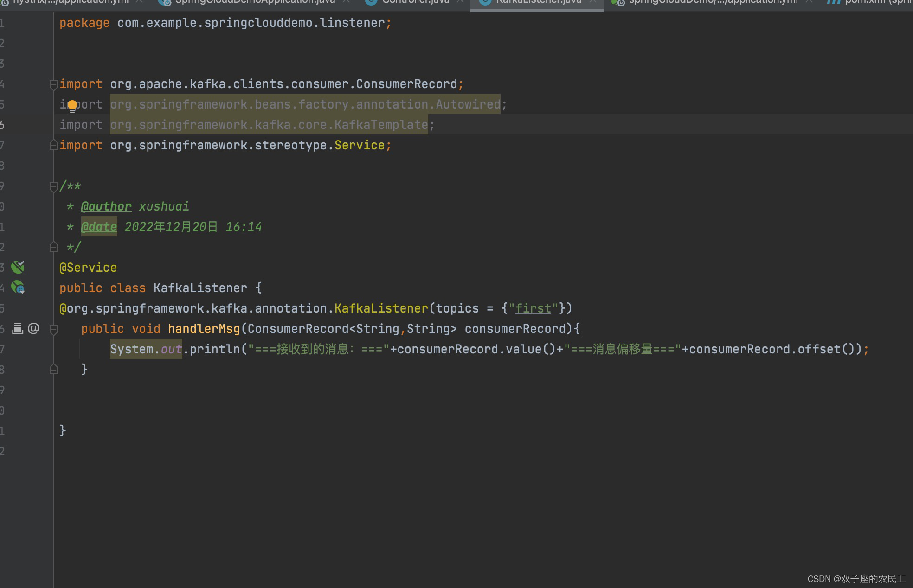Click the "first" topic string
913x588 pixels.
(x=533, y=308)
